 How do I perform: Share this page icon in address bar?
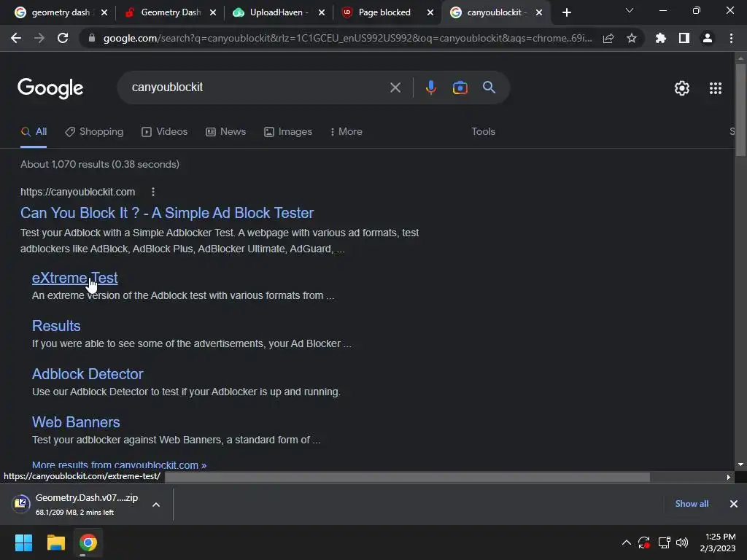coord(608,38)
